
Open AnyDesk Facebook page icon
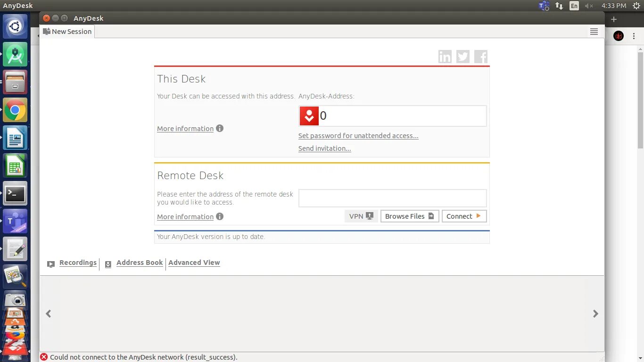(481, 57)
